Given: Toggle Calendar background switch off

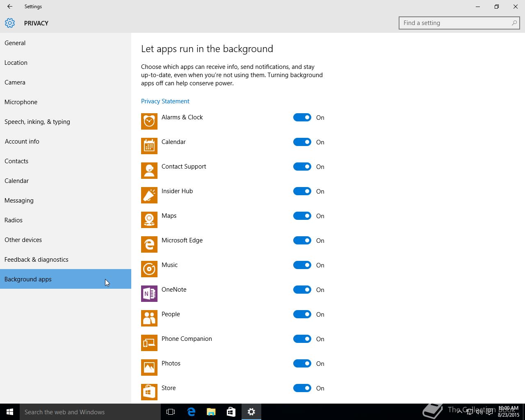Looking at the screenshot, I should click(x=302, y=142).
